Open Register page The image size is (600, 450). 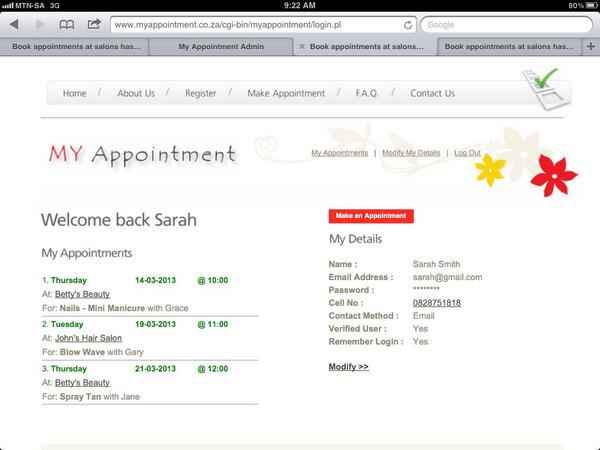pos(201,93)
